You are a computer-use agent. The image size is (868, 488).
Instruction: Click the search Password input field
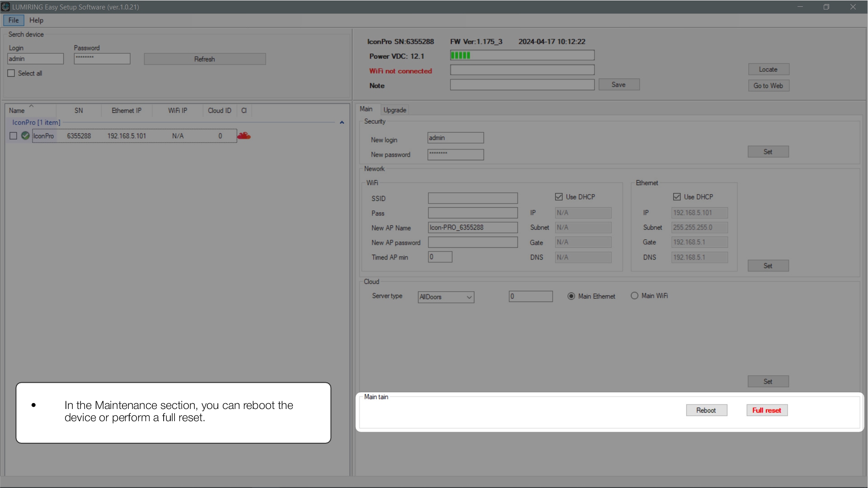pyautogui.click(x=102, y=59)
